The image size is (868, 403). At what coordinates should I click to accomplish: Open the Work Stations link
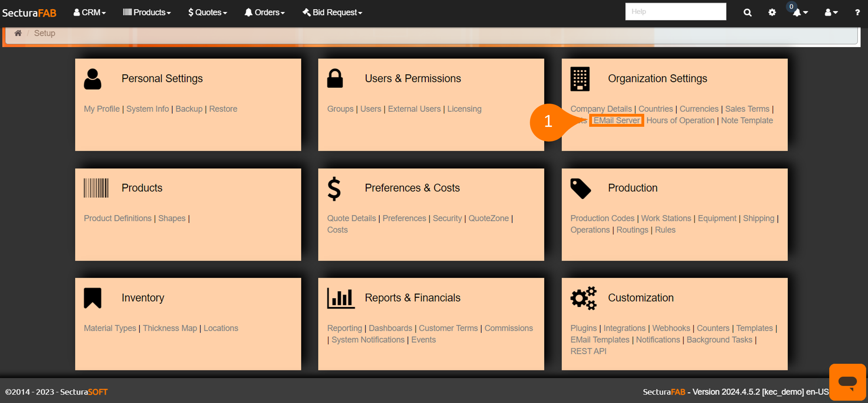click(x=666, y=218)
